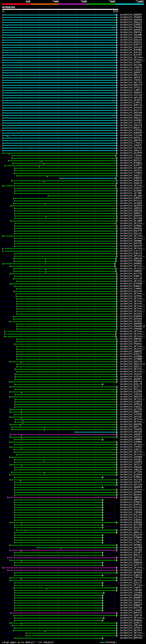Click the UniRef100_Q43559 label
This screenshot has height=644, width=146.
point(131,153)
